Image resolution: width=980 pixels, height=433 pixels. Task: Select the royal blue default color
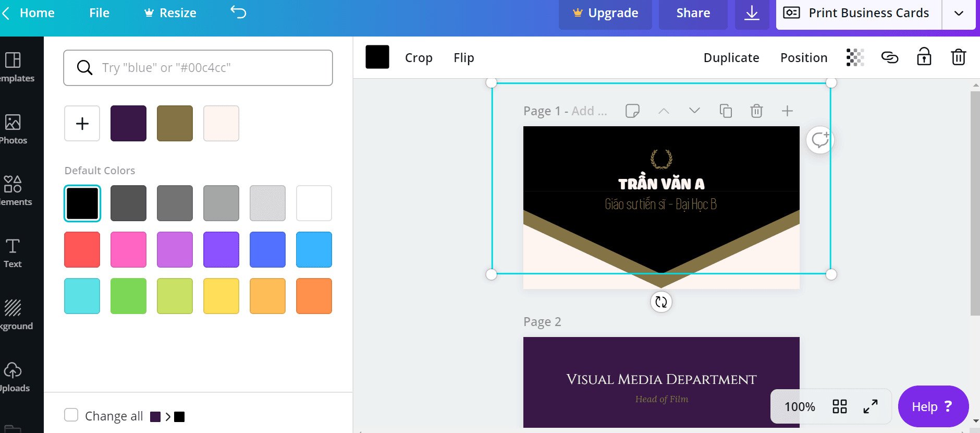(x=267, y=249)
